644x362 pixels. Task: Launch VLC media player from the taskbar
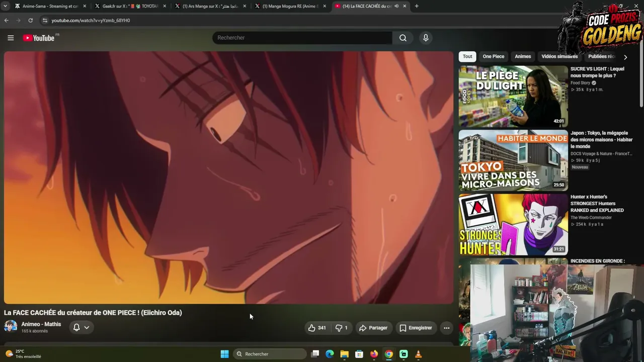[418, 354]
